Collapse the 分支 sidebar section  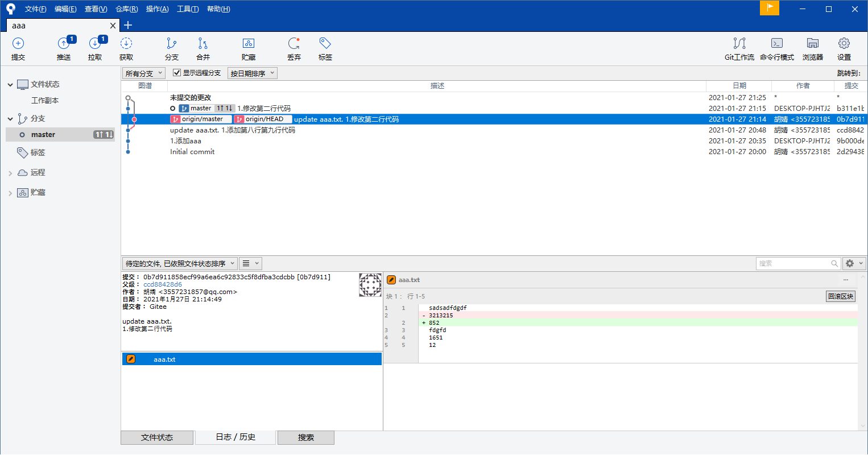[x=10, y=119]
